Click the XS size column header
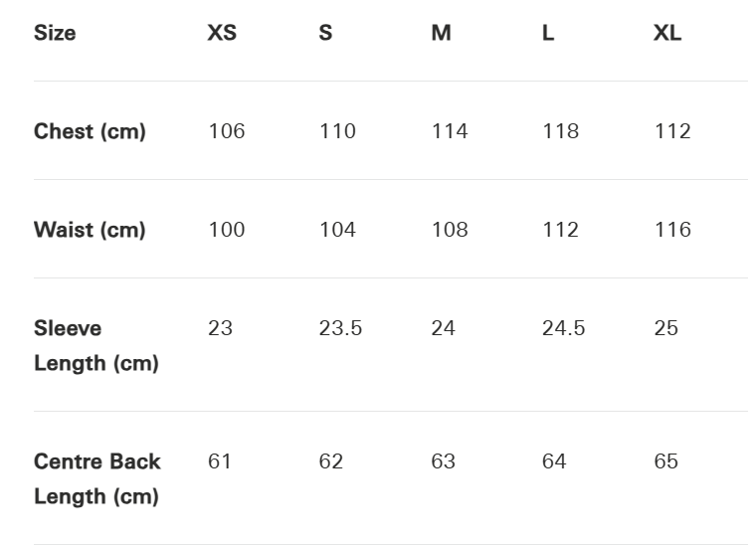Screen dimensions: 756x549 coord(222,33)
